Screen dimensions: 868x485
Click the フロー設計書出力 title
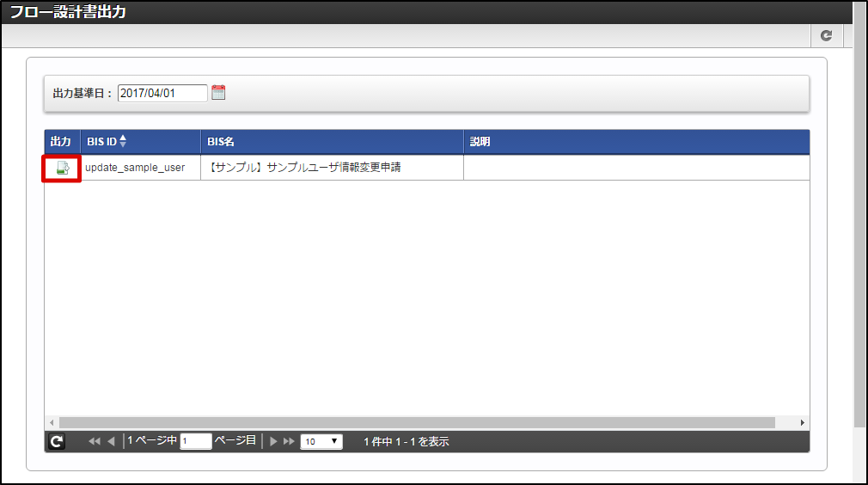click(68, 12)
